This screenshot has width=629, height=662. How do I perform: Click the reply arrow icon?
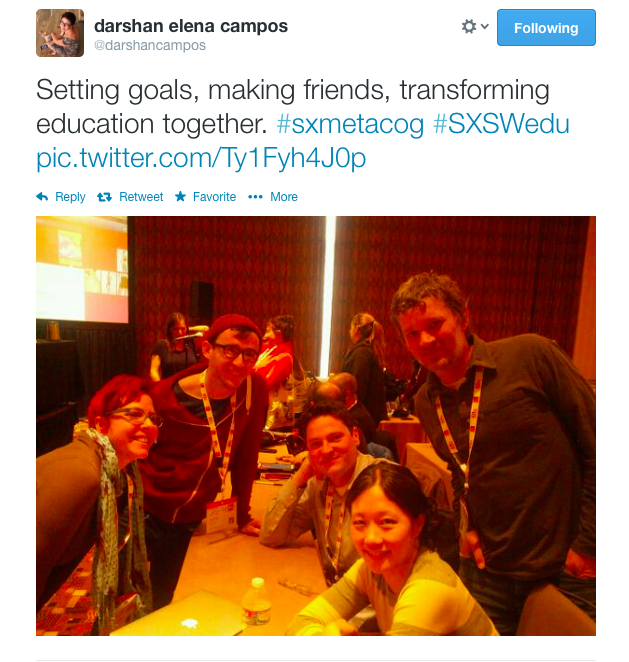[x=42, y=196]
